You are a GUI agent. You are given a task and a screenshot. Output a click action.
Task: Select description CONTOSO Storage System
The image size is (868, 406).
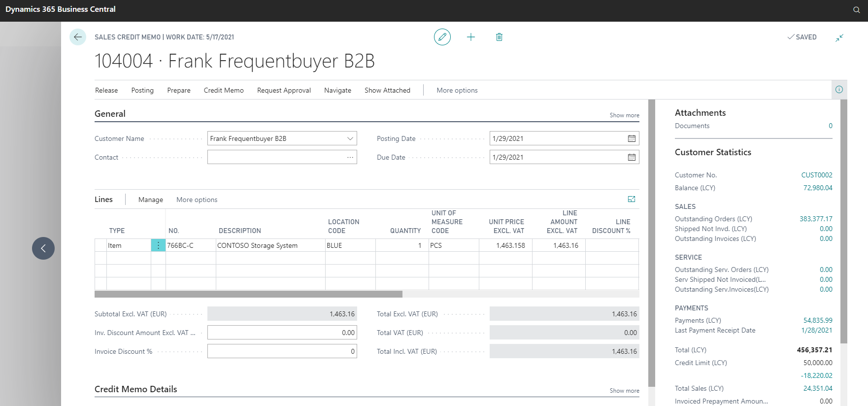[x=270, y=245]
